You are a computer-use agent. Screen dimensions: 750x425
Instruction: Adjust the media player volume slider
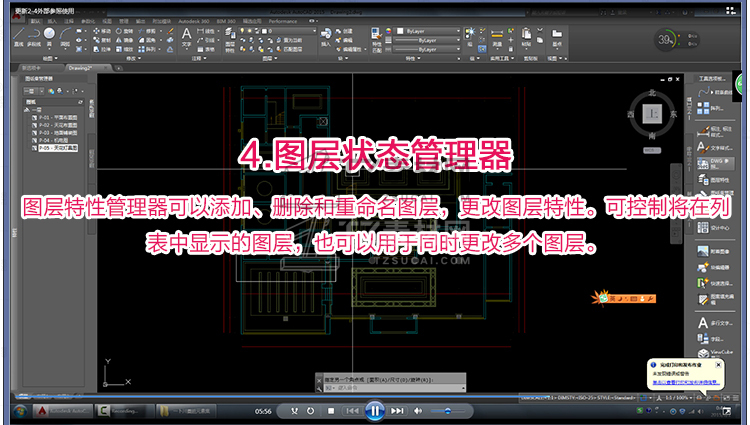(x=447, y=411)
